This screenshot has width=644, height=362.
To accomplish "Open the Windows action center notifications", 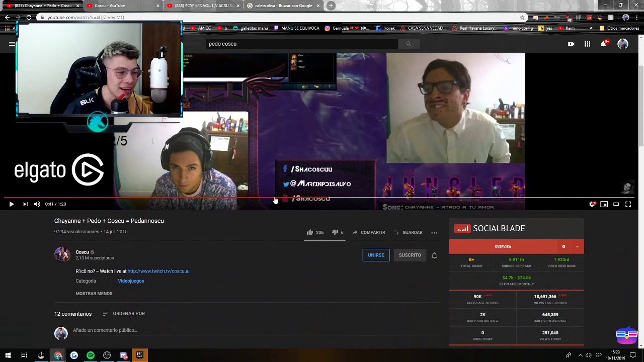I will pyautogui.click(x=633, y=355).
